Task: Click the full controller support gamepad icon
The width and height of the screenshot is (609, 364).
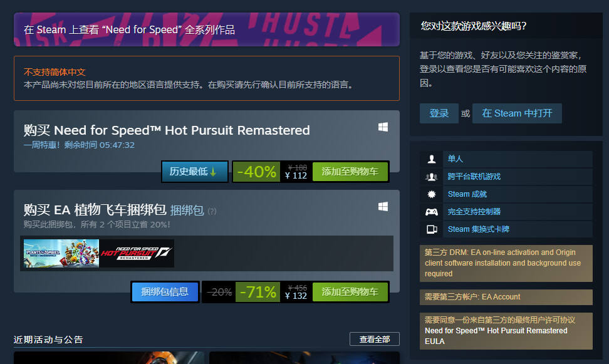Action: (431, 212)
